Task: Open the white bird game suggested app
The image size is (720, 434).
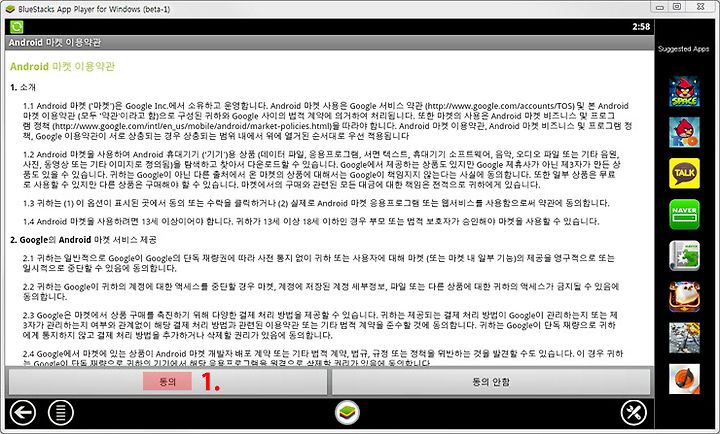Action: [684, 297]
